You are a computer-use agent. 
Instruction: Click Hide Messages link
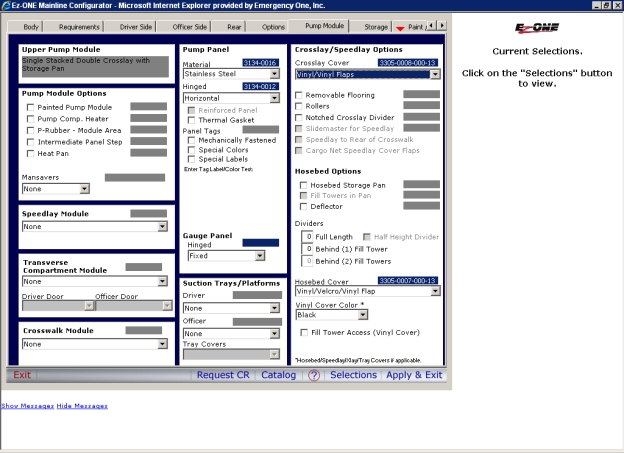[82, 406]
